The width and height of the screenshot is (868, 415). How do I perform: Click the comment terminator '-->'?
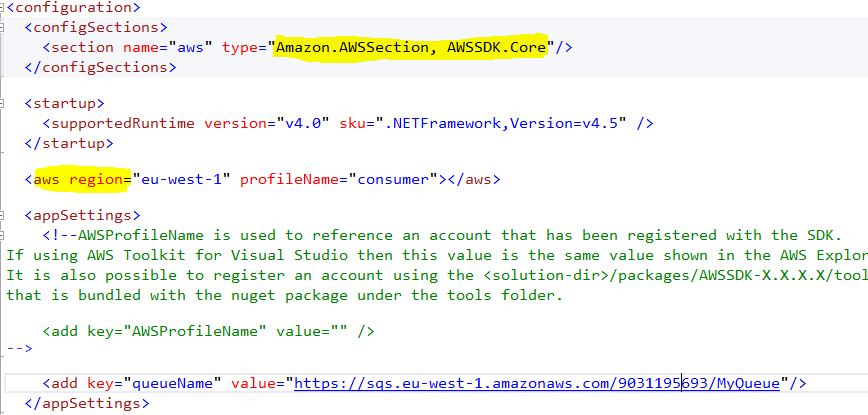[20, 349]
